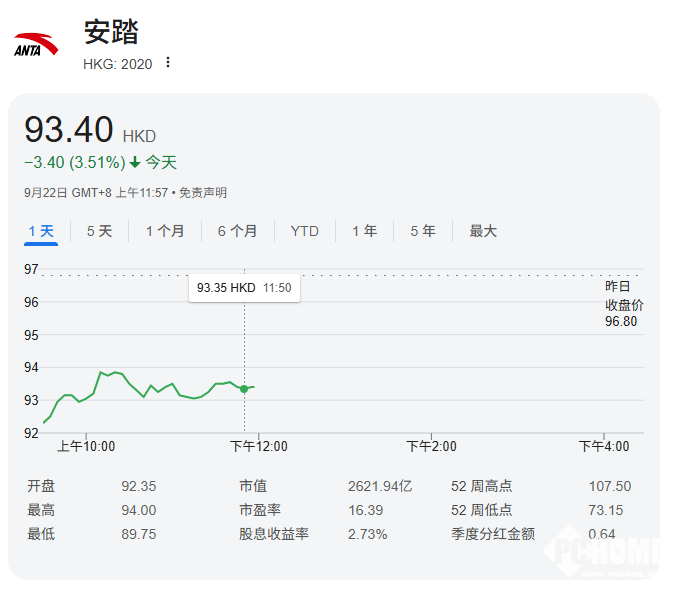Click the green down arrow price indicator
This screenshot has width=674, height=590.
click(x=135, y=163)
